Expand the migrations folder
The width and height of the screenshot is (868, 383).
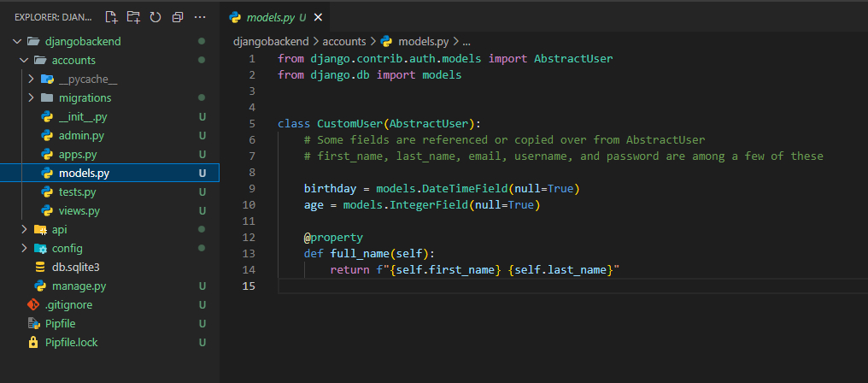[x=85, y=97]
